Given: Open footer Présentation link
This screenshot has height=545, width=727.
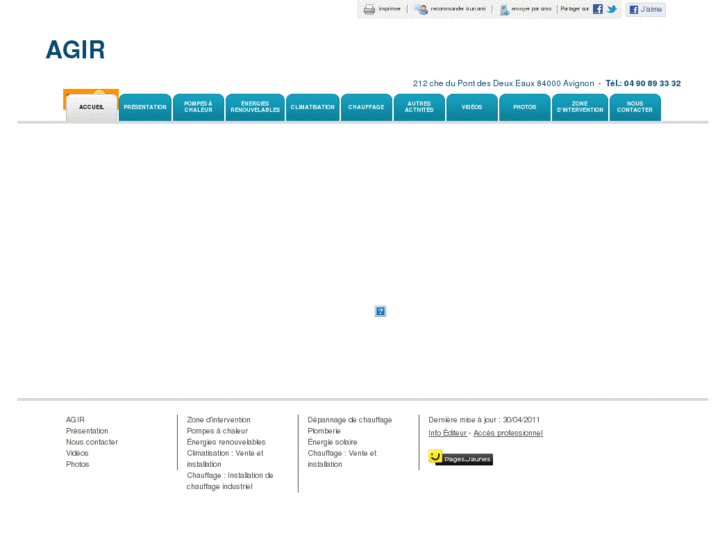Looking at the screenshot, I should [87, 431].
